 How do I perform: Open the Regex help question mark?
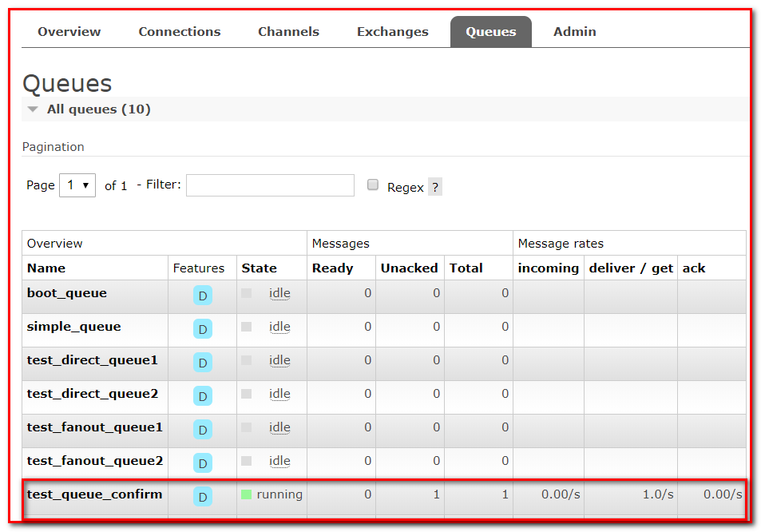[x=434, y=188]
